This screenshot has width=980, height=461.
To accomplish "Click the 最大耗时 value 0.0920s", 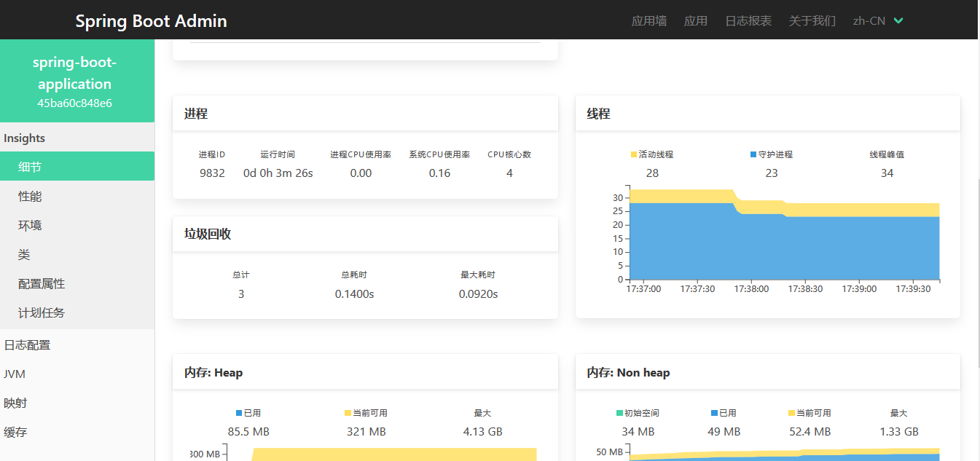I will coord(479,294).
